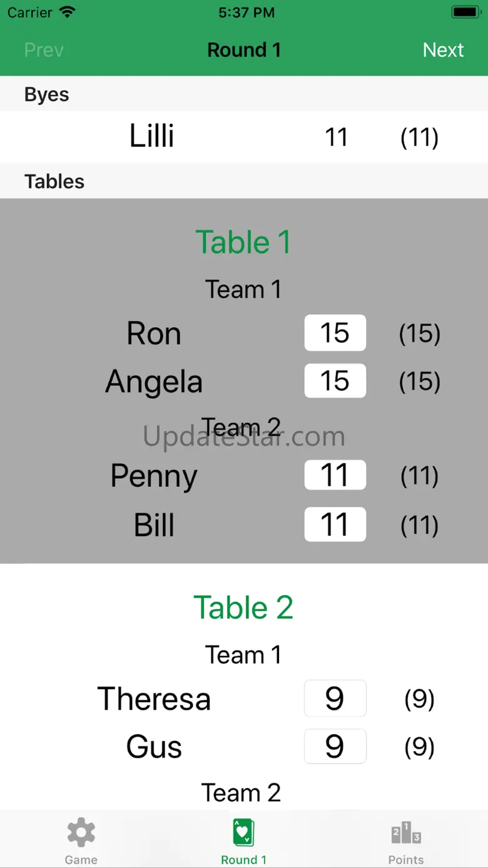Edit Penny's score field showing 11
This screenshot has width=488, height=868.
(335, 476)
